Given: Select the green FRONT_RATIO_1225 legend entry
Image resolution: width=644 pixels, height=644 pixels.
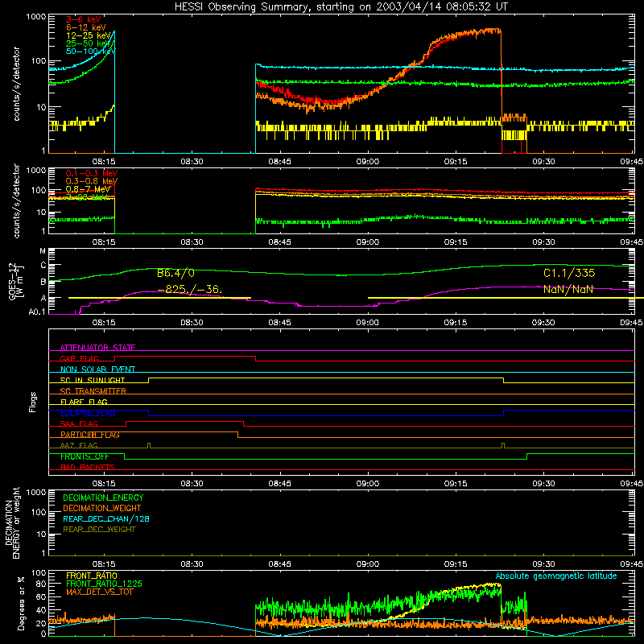Looking at the screenshot, I should pyautogui.click(x=105, y=584).
